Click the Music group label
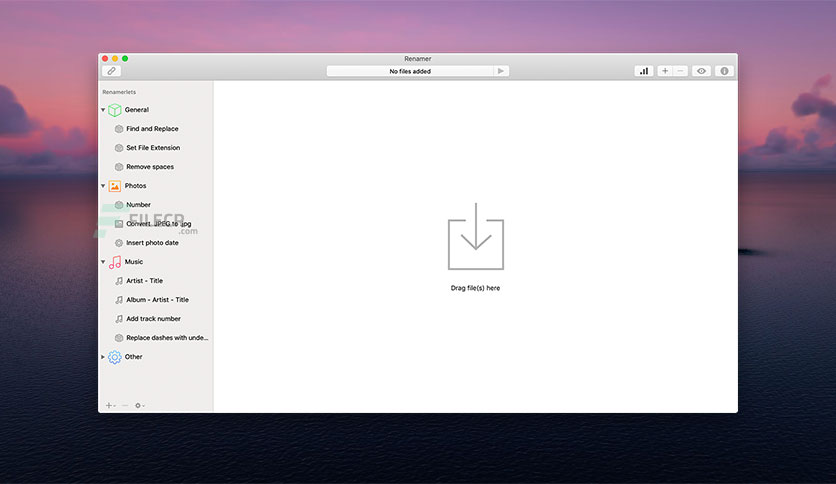This screenshot has width=836, height=484. tap(134, 262)
